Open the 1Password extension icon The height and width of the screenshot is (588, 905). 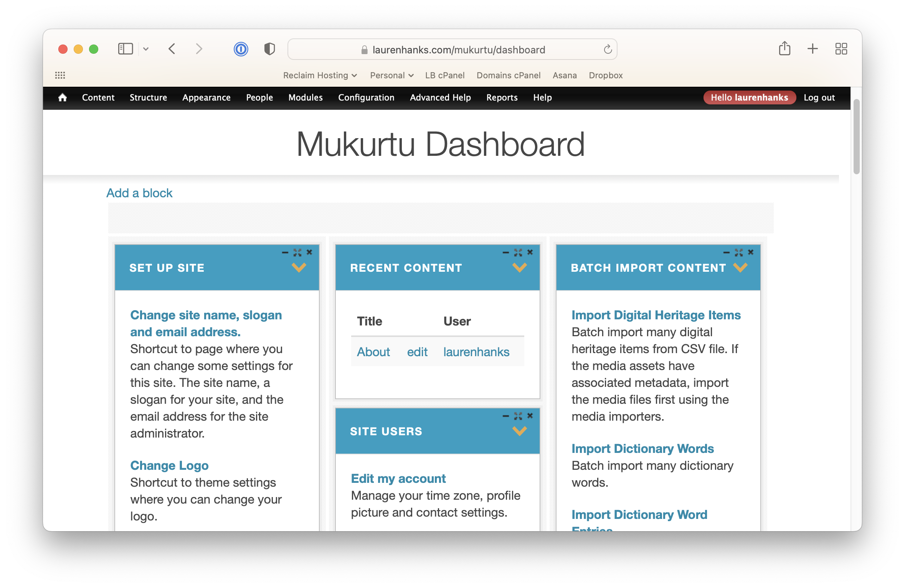click(241, 49)
